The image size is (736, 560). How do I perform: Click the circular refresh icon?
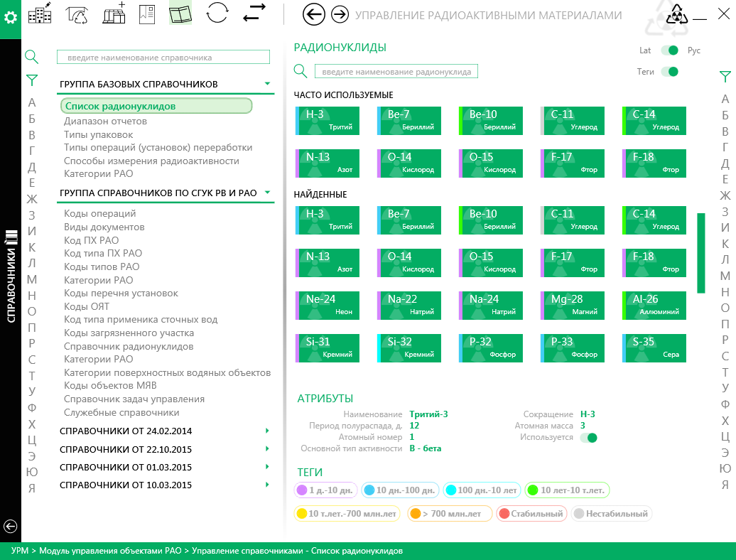[217, 13]
